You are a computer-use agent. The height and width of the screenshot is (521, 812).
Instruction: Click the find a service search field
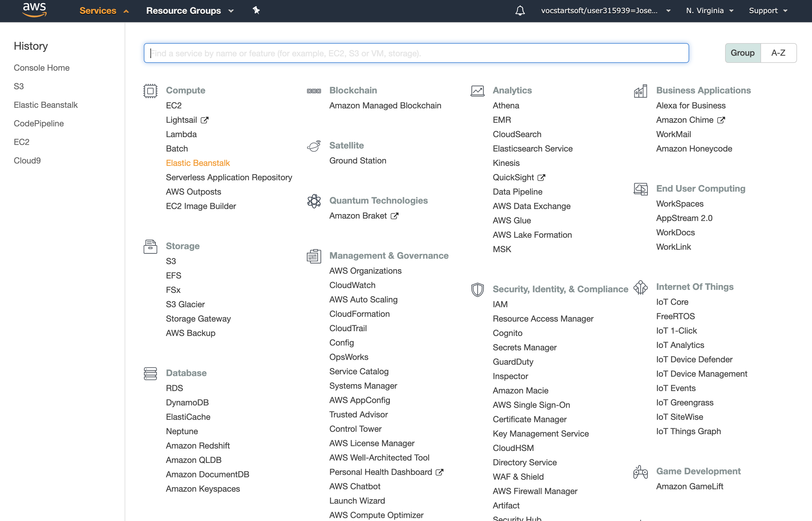tap(416, 53)
